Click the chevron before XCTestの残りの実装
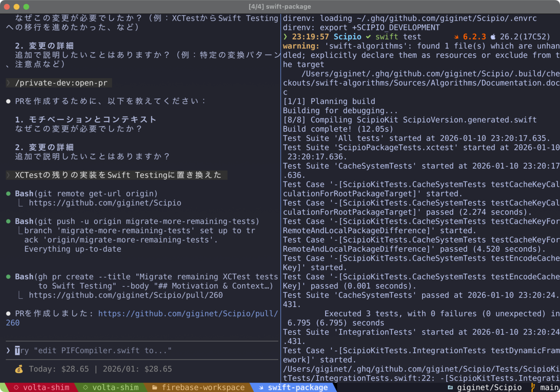Image resolution: width=560 pixels, height=392 pixels. point(8,175)
